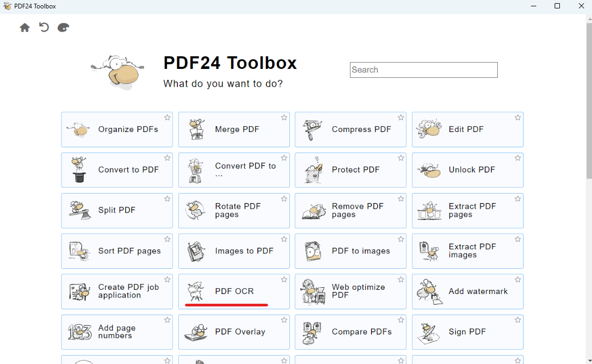The image size is (592, 364).
Task: Click the Add page numbers 123 icon
Action: coord(79,332)
